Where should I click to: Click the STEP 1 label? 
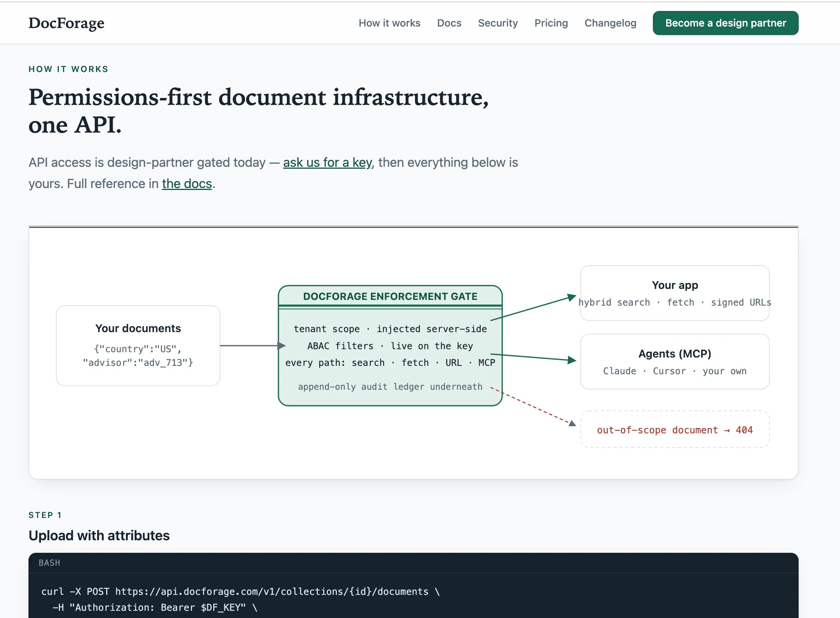click(x=45, y=515)
